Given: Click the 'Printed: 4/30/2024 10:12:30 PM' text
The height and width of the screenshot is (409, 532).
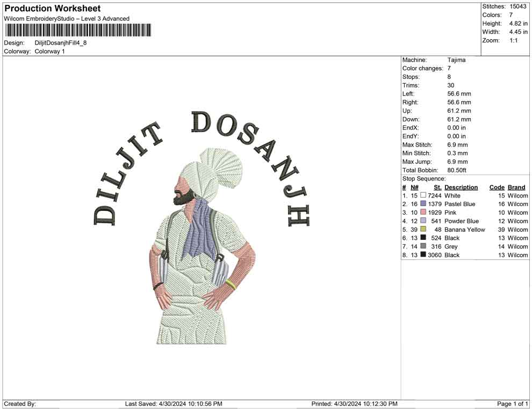Looking at the screenshot, I should [x=354, y=404].
